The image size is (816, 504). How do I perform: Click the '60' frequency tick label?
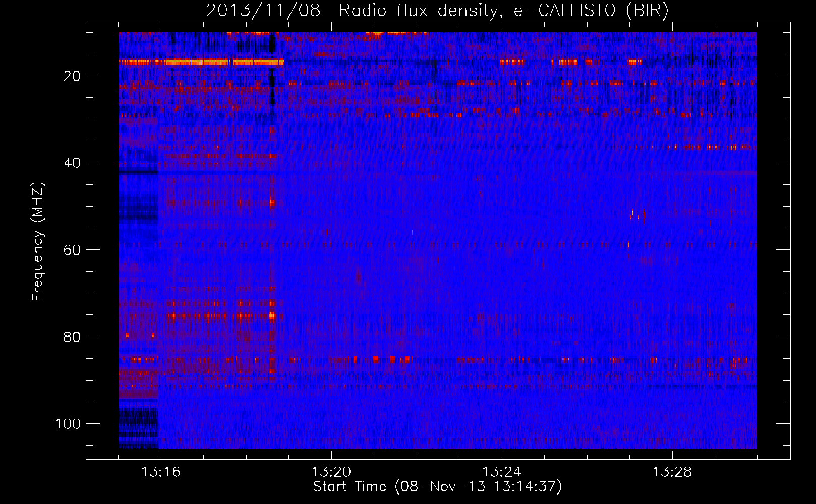73,250
